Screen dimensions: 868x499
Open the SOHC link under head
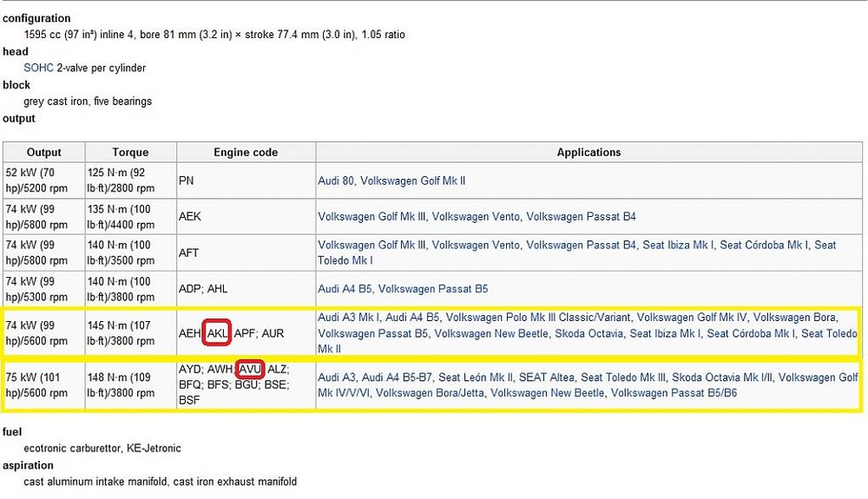tap(39, 68)
